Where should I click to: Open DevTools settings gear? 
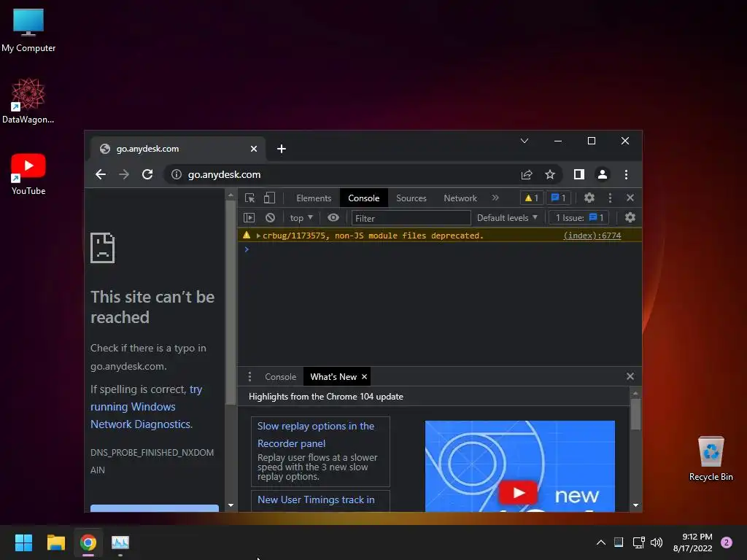point(589,198)
